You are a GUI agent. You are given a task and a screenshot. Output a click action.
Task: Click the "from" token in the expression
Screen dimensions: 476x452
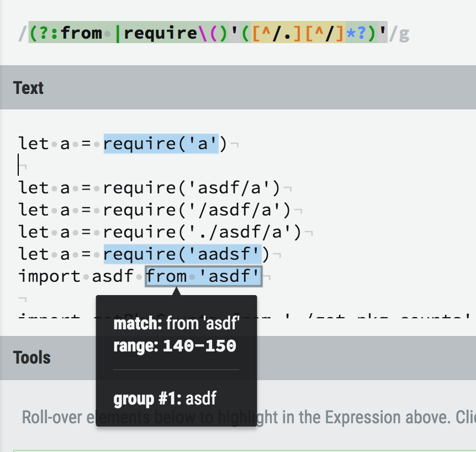click(x=82, y=33)
